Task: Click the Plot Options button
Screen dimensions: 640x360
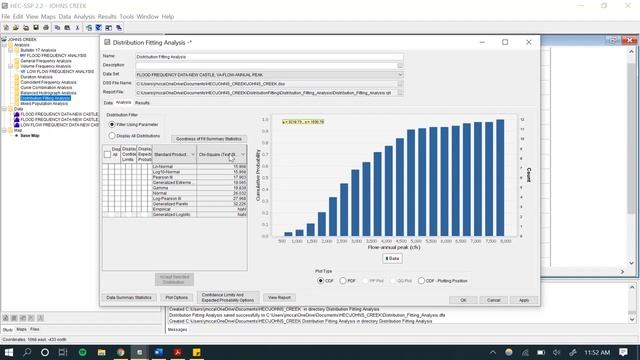Action: tap(176, 298)
